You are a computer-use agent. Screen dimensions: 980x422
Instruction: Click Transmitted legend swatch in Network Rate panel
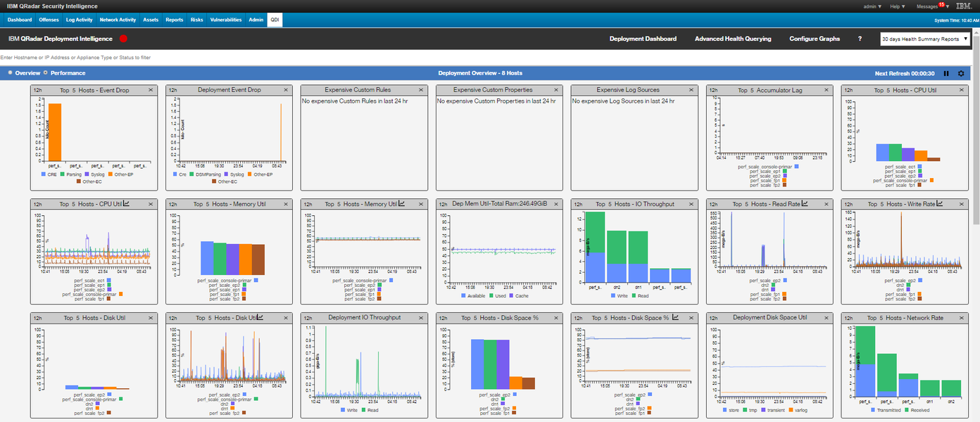[x=873, y=409]
